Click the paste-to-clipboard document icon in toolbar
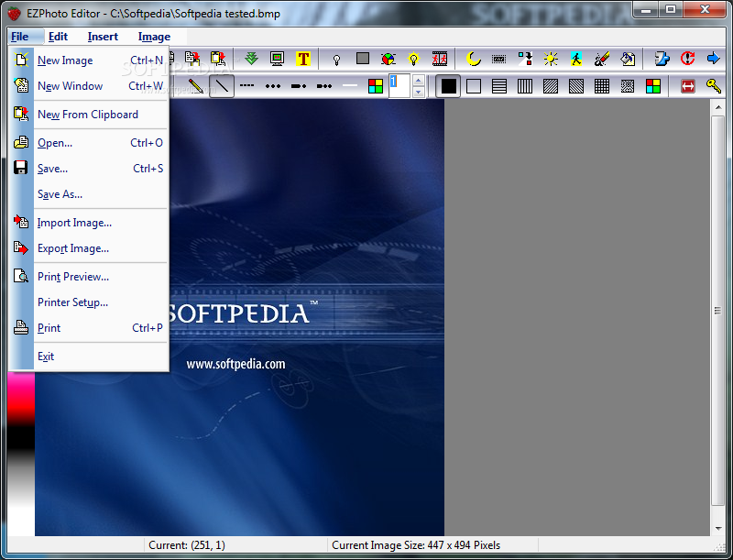The image size is (733, 560). coord(218,59)
